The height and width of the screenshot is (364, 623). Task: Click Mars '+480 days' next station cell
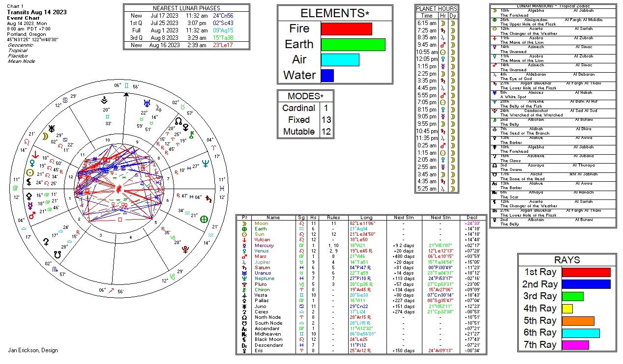pos(404,256)
